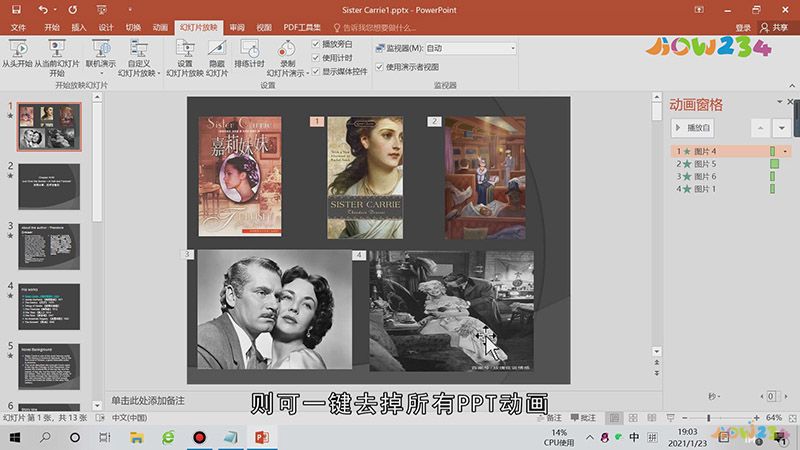Switch to the Transitions (切换) tab

(x=133, y=28)
